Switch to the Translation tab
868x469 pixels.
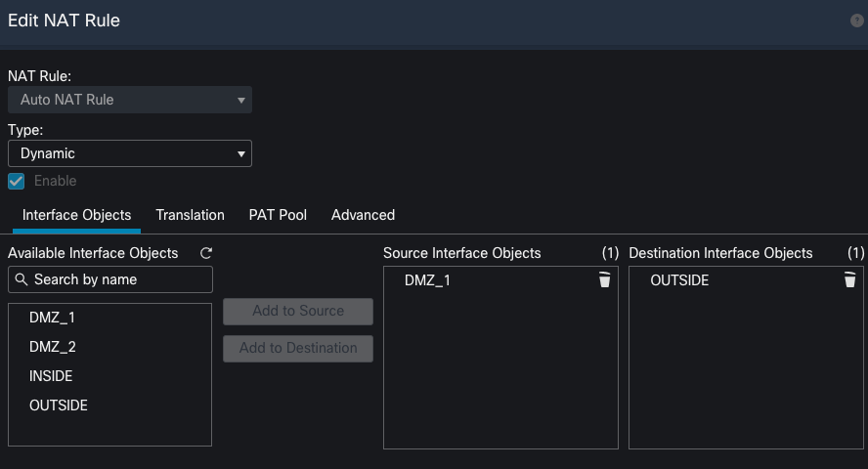pos(190,215)
